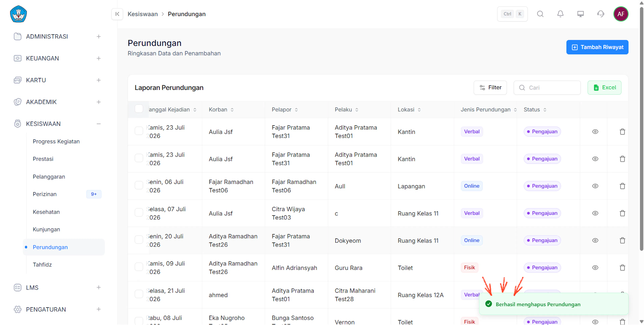Open Tahfidz submenu item

(x=42, y=264)
